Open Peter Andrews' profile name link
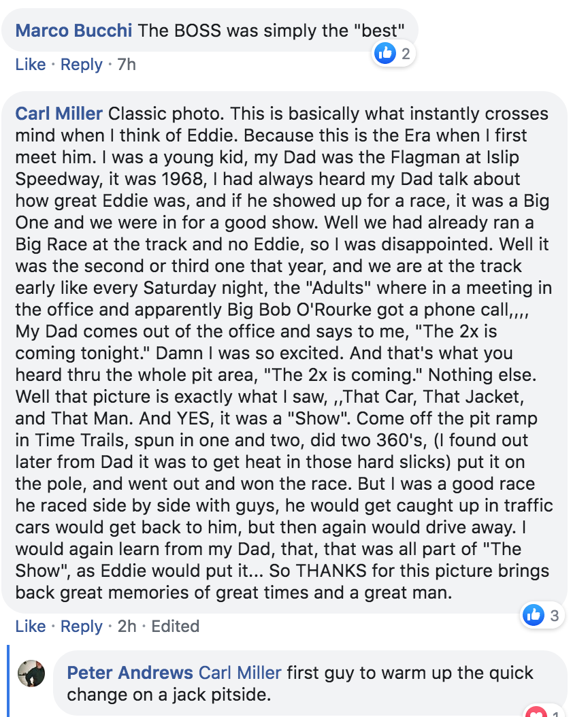This screenshot has height=717, width=588. pos(130,673)
